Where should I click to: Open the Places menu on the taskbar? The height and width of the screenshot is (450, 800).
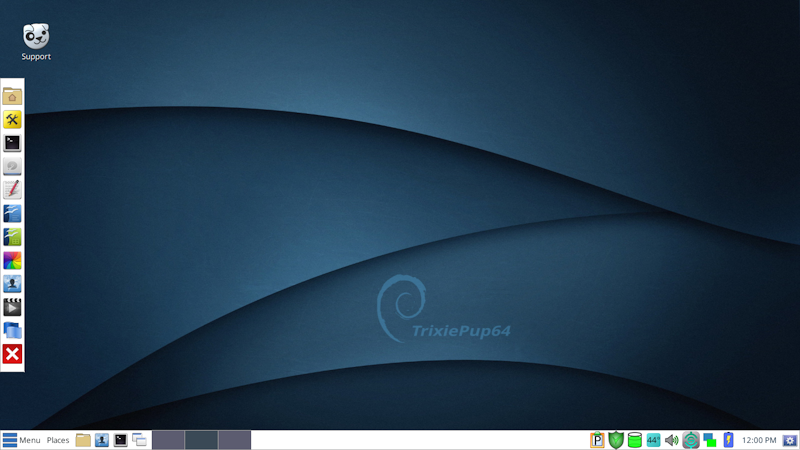coord(58,440)
